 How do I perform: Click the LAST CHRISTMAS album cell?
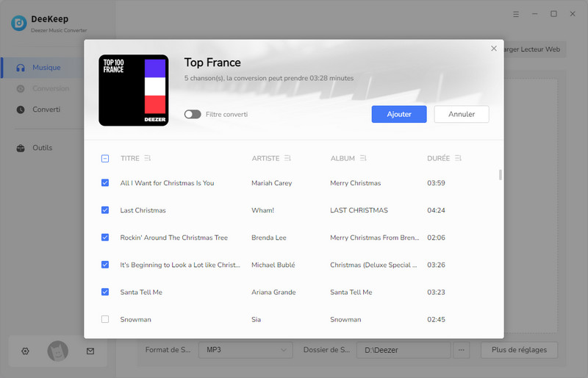point(359,210)
